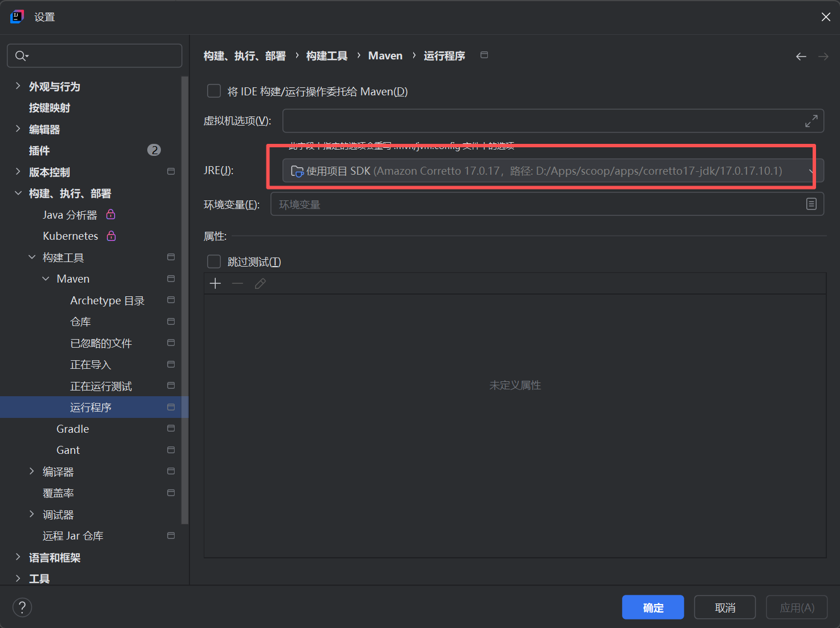Open the JRE SDK dropdown
The height and width of the screenshot is (628, 840).
pos(553,171)
